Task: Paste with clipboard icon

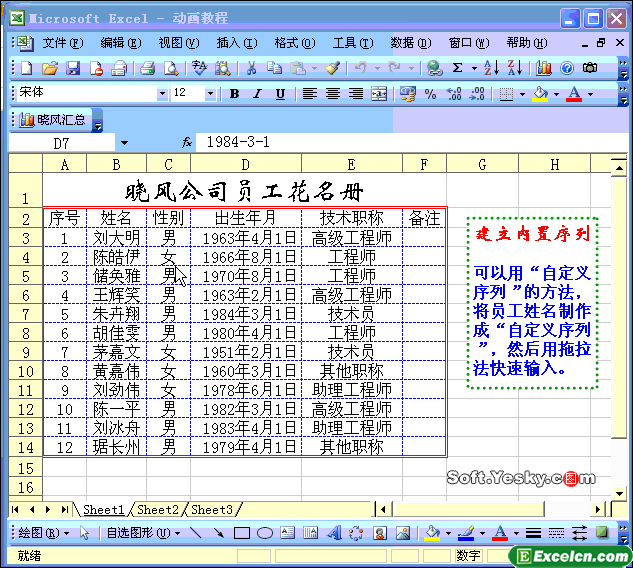Action: coord(298,68)
